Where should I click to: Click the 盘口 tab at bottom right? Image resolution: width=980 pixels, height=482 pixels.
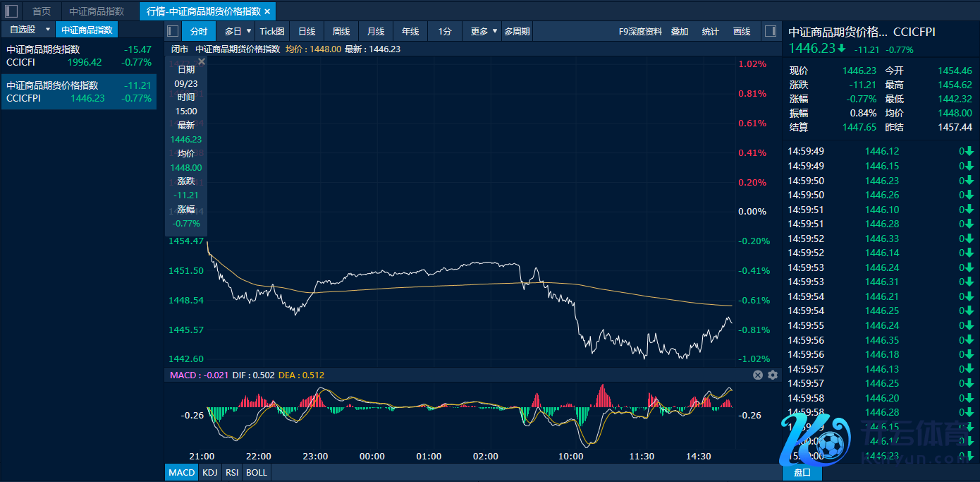click(802, 472)
